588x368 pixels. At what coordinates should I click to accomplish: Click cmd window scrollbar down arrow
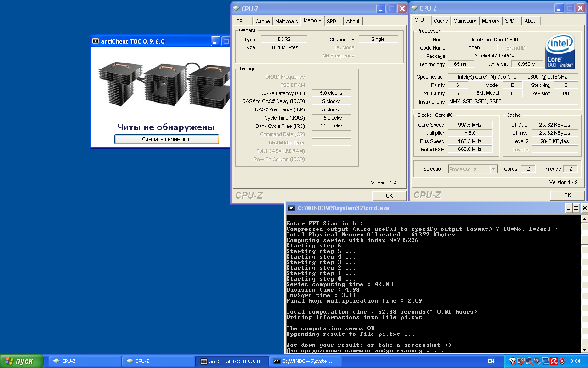tap(584, 349)
